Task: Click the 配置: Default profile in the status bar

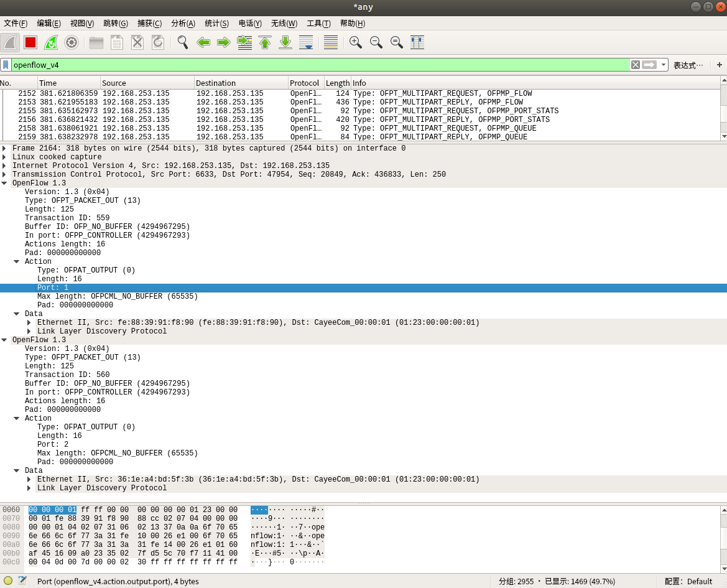Action: tap(688, 582)
